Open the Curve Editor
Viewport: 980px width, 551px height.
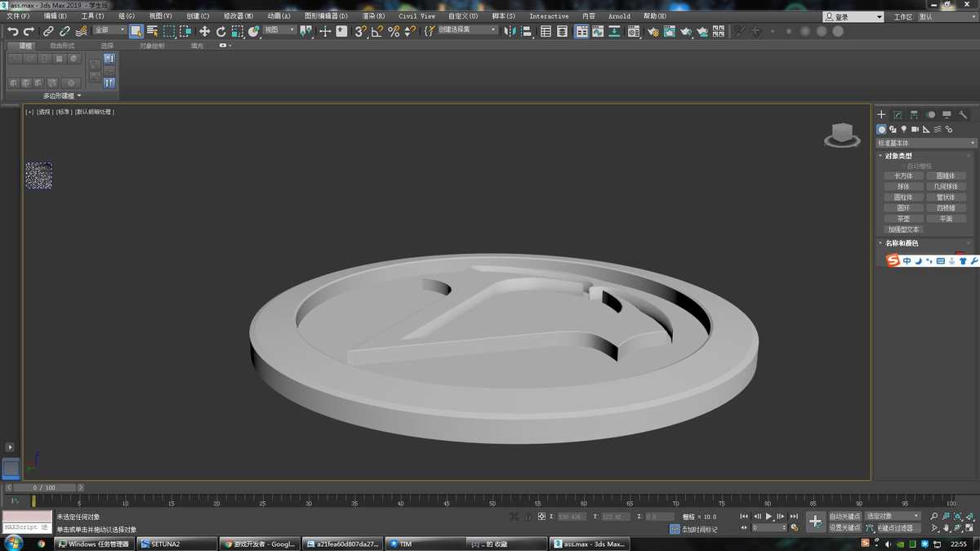(x=598, y=31)
